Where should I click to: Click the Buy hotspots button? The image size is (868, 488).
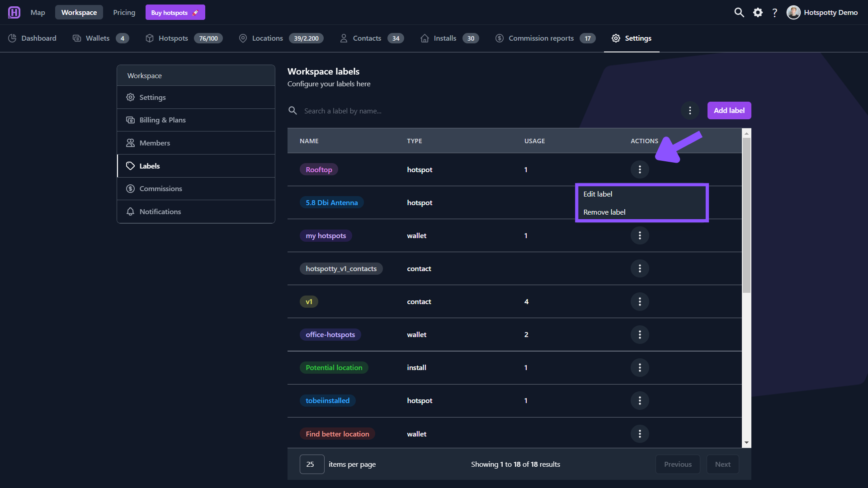pos(175,12)
